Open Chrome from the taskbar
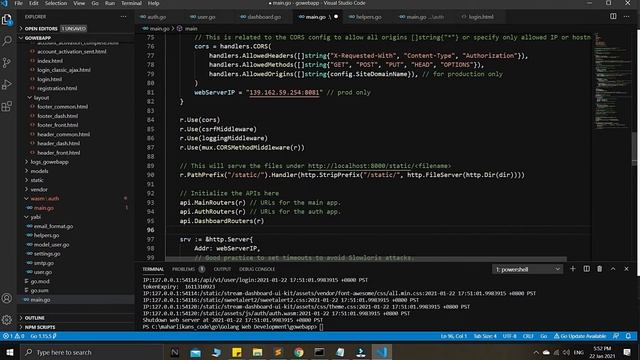 [x=299, y=352]
